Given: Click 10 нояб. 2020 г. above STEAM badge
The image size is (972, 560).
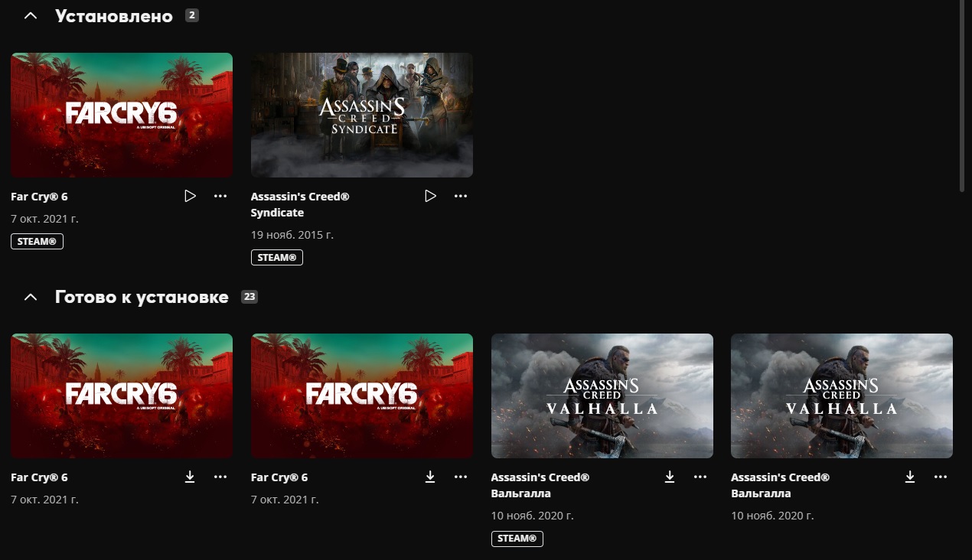Looking at the screenshot, I should coord(533,516).
